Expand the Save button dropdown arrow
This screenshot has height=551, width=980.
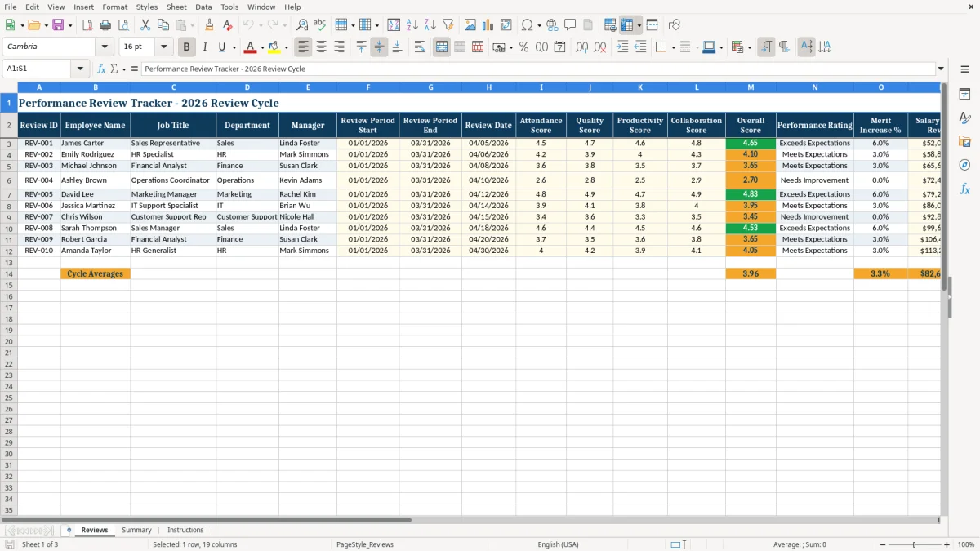[70, 25]
